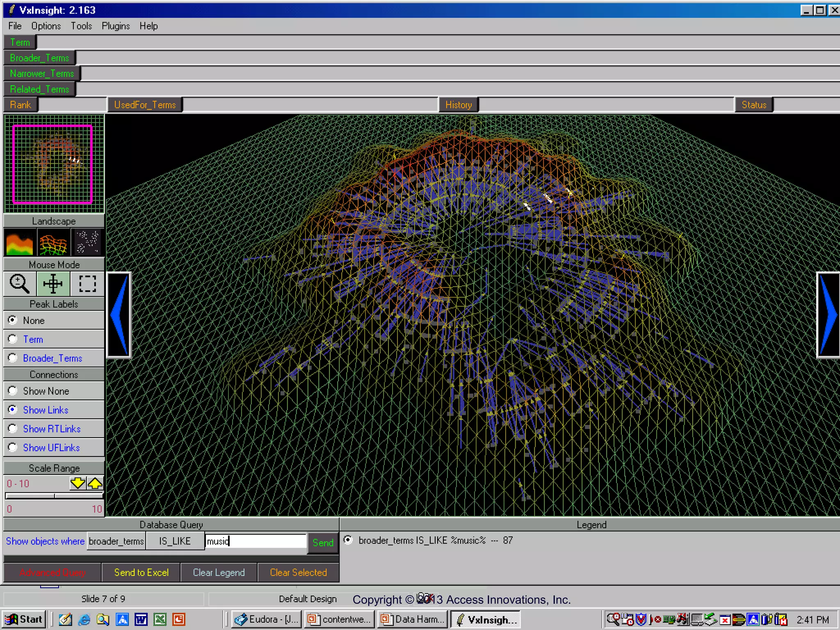
Task: Decrease scale range with yellow down arrow
Action: coord(78,484)
